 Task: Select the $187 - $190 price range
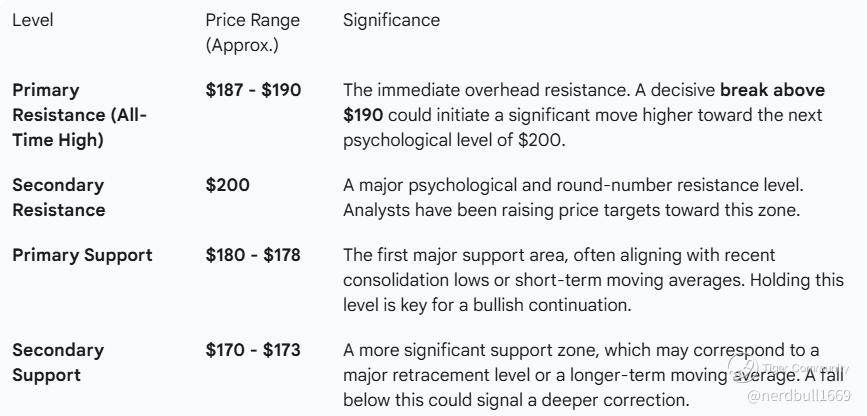click(x=253, y=91)
